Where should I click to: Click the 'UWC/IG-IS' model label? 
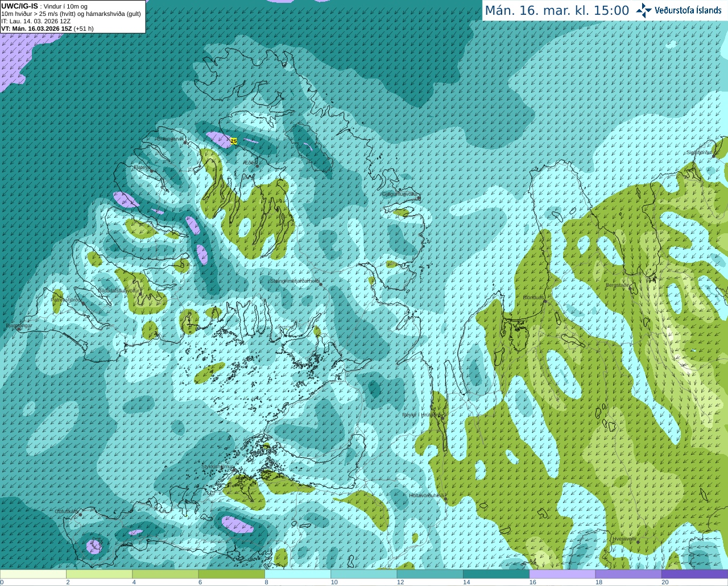[x=19, y=6]
